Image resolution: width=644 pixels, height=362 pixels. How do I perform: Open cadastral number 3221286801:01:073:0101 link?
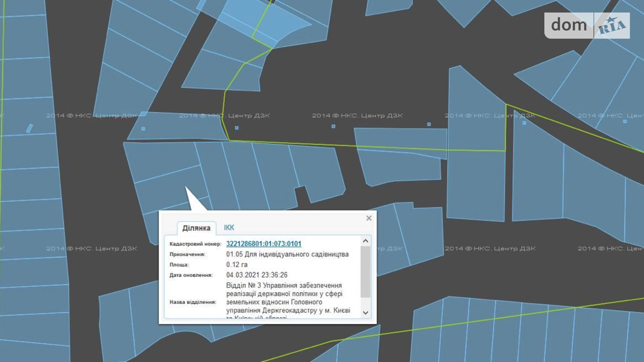[264, 244]
